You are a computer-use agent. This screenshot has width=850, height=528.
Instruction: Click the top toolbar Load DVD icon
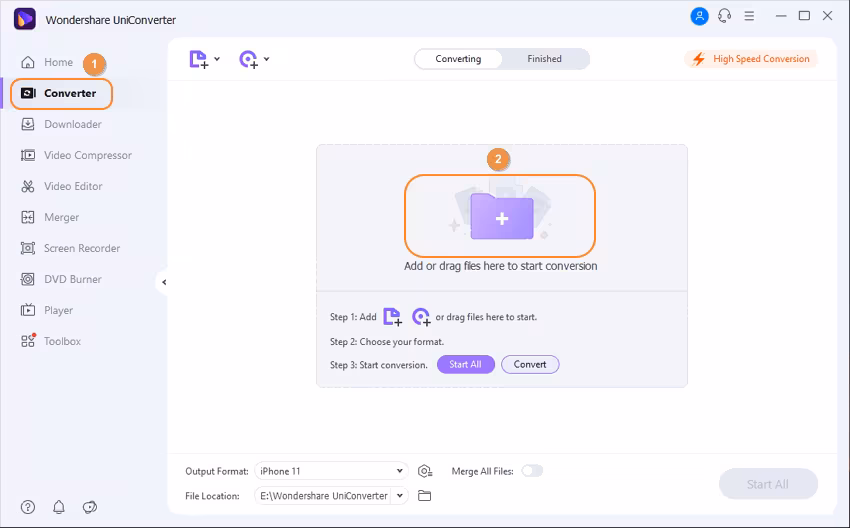pyautogui.click(x=249, y=59)
